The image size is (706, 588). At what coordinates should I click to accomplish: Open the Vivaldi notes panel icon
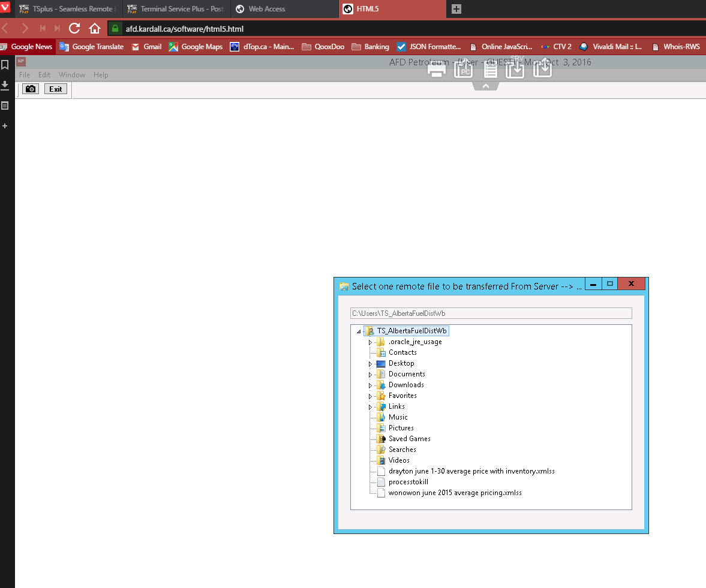click(5, 105)
